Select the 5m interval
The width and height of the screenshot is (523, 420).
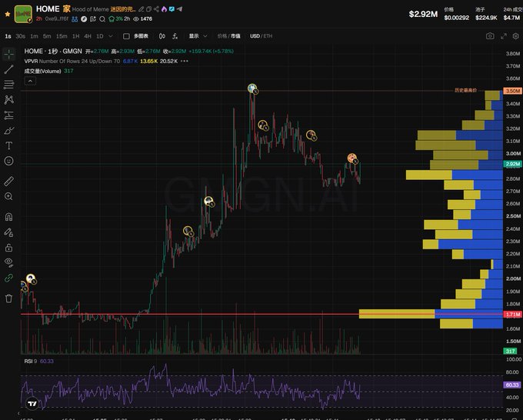click(x=47, y=36)
